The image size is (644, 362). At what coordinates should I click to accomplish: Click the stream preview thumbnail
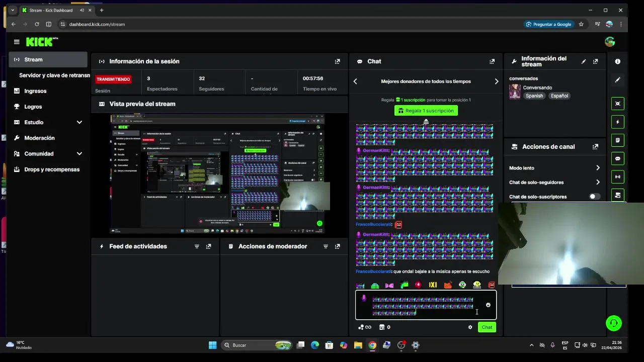217,174
